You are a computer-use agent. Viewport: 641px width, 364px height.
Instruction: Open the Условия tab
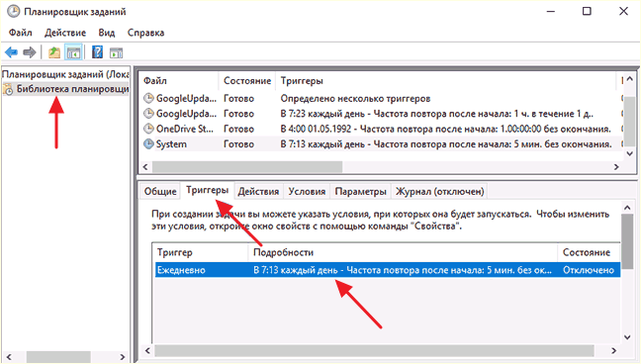click(x=307, y=192)
